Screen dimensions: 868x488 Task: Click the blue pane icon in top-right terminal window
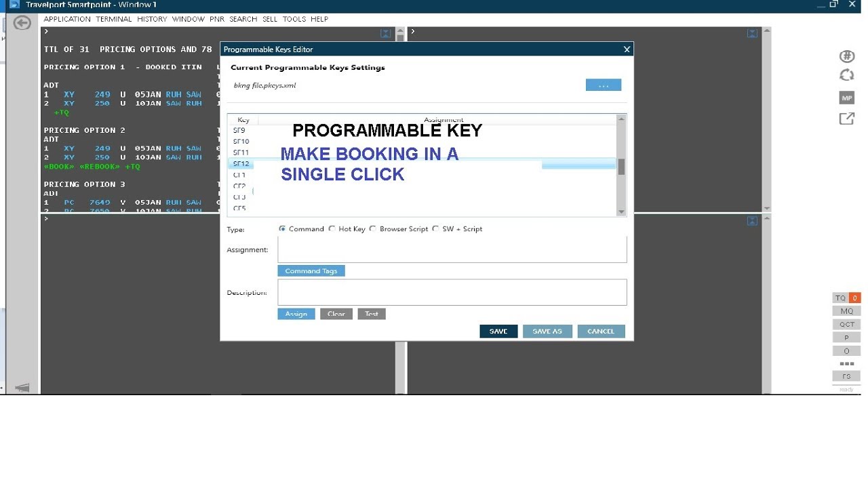[752, 33]
